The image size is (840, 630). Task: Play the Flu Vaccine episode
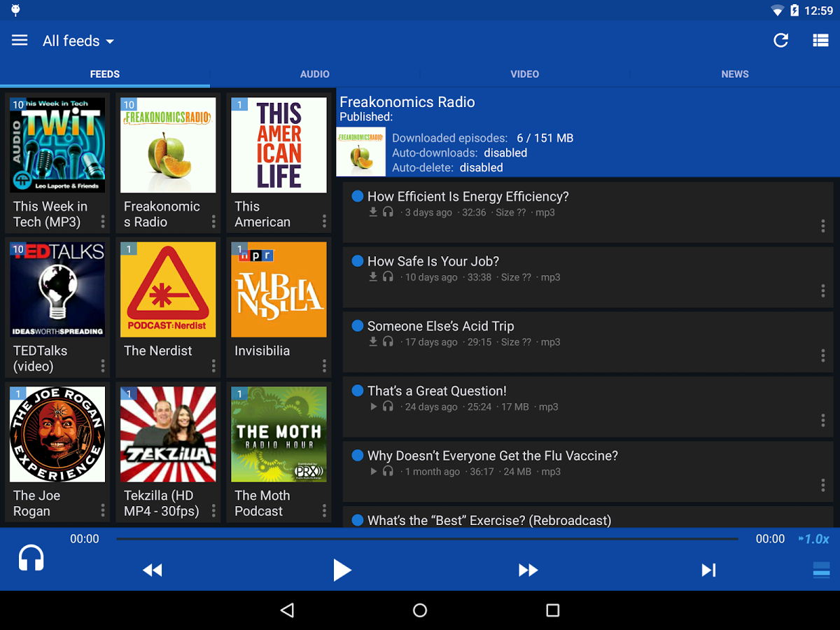point(373,471)
